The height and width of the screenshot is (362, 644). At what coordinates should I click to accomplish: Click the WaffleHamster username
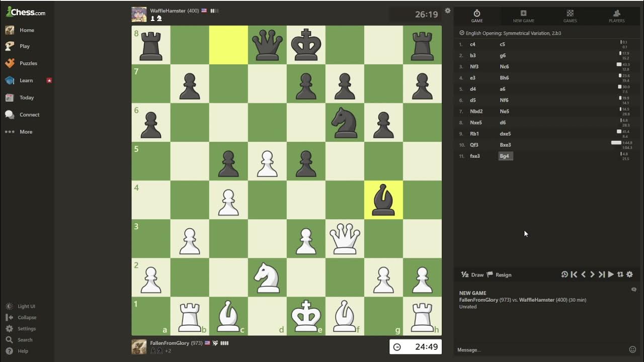point(168,11)
